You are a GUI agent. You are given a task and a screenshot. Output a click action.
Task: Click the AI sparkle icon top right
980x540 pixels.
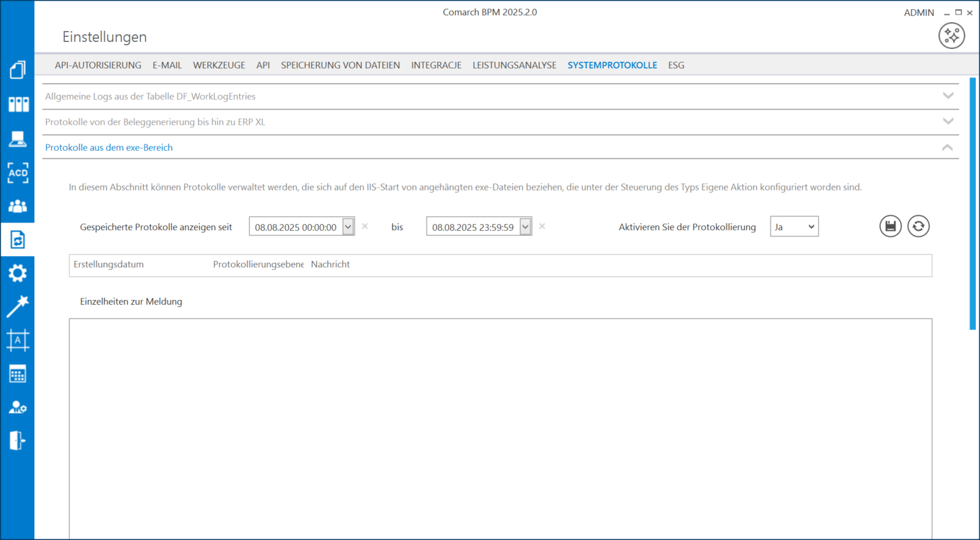click(x=951, y=36)
